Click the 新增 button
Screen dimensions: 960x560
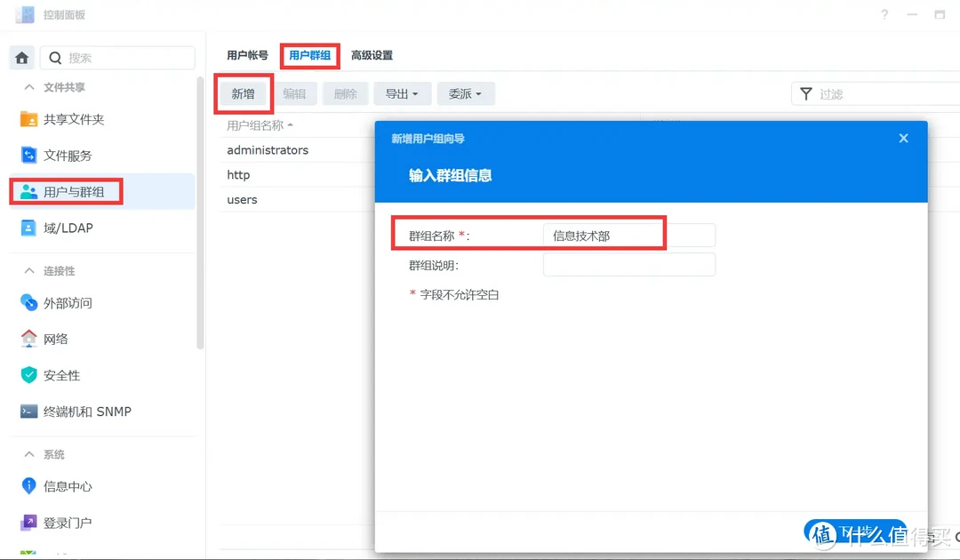click(243, 93)
